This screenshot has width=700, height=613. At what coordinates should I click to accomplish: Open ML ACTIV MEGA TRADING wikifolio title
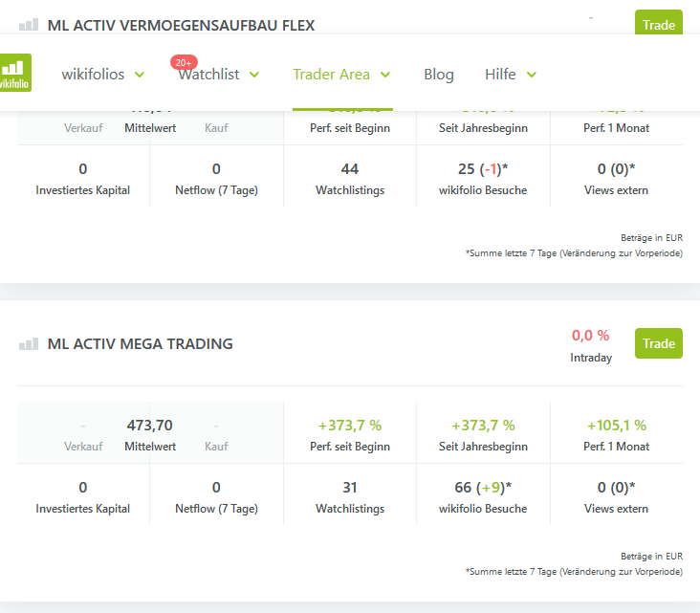click(140, 344)
